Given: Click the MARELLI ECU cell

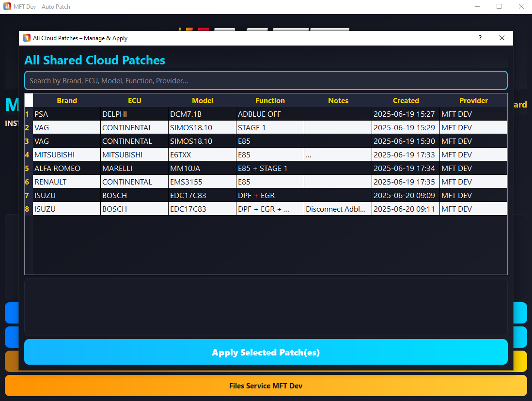Looking at the screenshot, I should coord(134,168).
